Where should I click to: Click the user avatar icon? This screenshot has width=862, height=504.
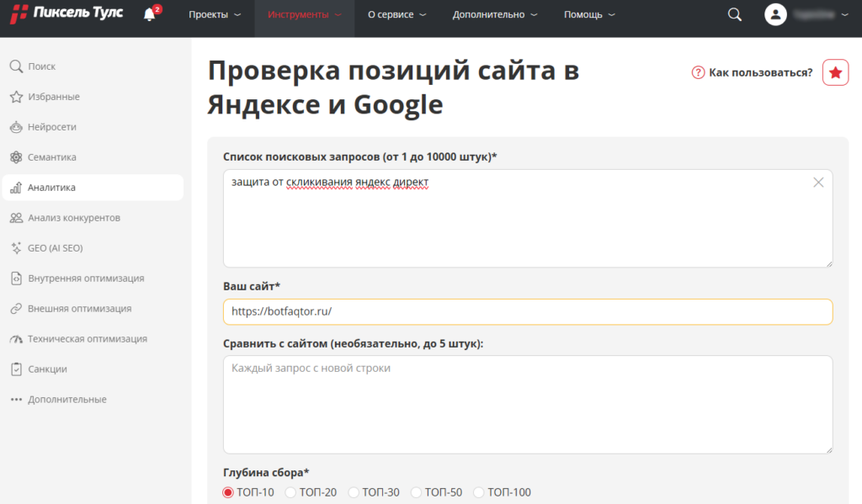(775, 14)
